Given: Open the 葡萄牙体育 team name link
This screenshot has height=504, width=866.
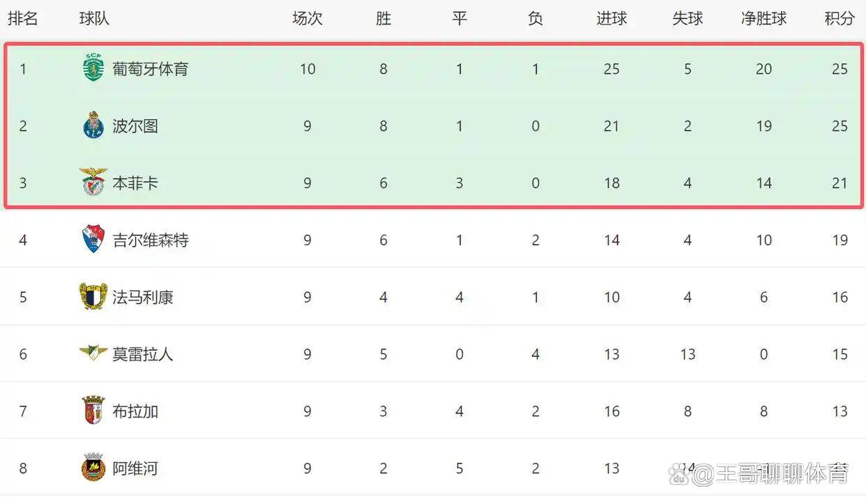Looking at the screenshot, I should (x=150, y=69).
